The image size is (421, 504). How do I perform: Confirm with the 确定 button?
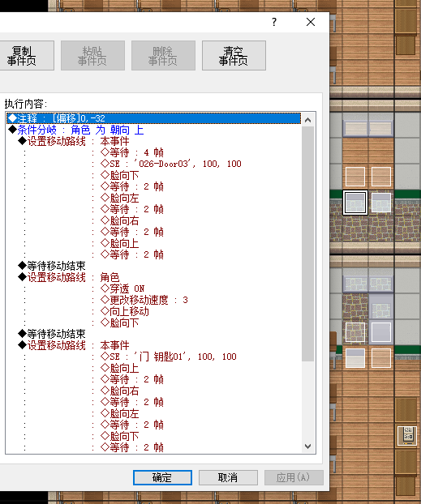click(162, 477)
